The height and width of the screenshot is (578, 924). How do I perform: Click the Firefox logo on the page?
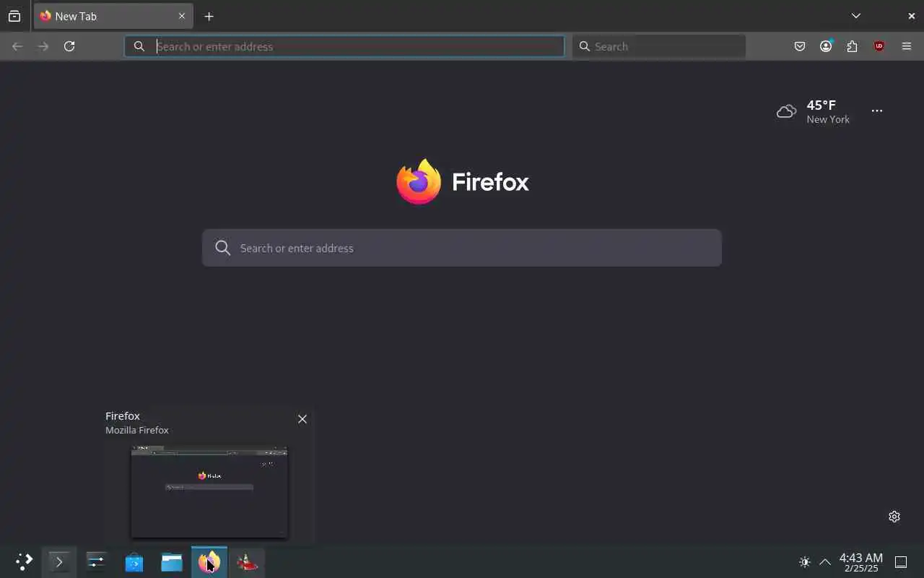pos(463,181)
